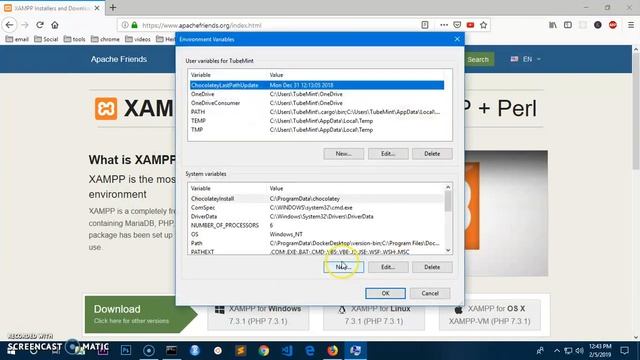Toggle reader view in address bar
This screenshot has width=640, height=360.
pyautogui.click(x=425, y=25)
